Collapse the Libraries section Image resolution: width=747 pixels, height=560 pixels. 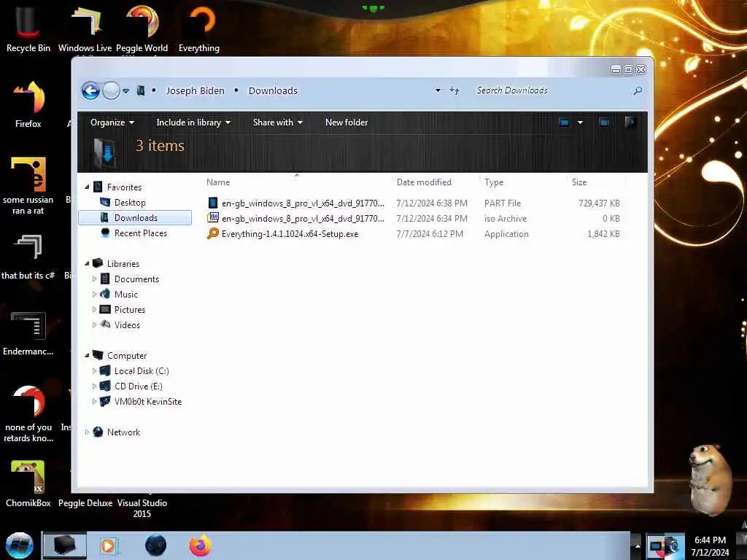[x=87, y=263]
